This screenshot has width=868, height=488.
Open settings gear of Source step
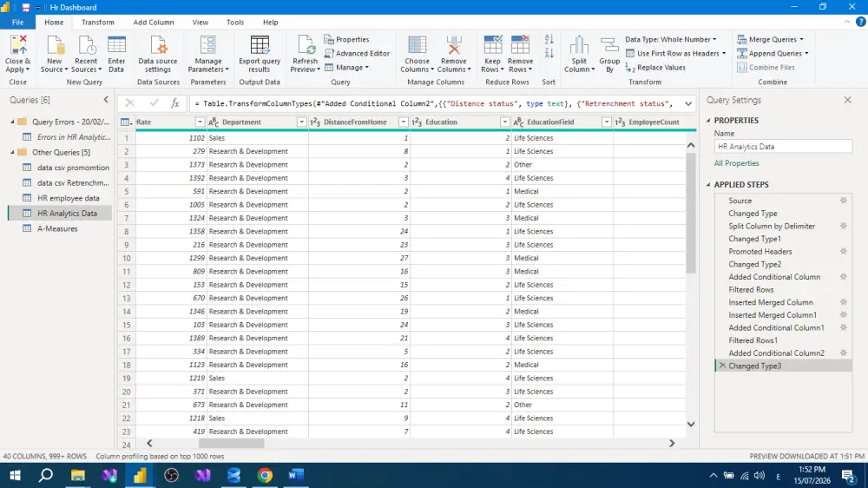844,201
